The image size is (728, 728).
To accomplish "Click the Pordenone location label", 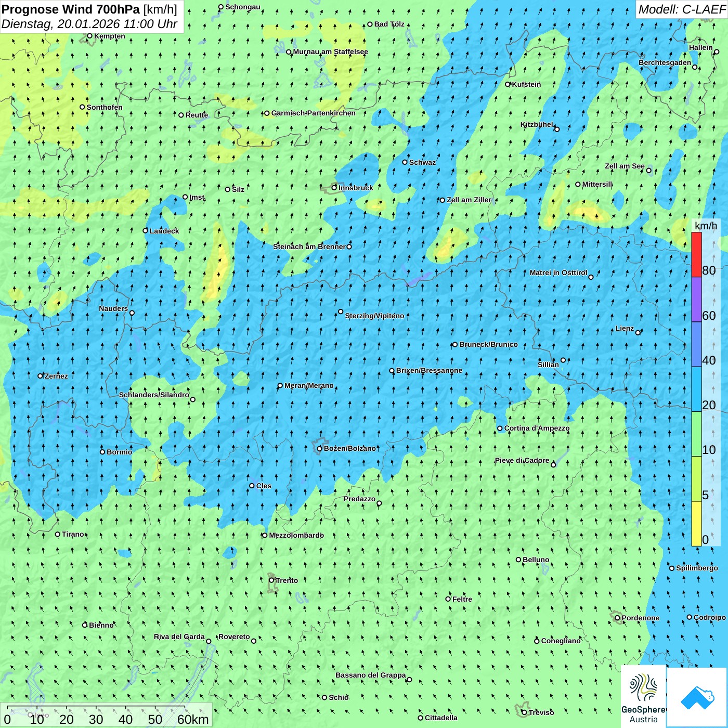I will (x=641, y=618).
